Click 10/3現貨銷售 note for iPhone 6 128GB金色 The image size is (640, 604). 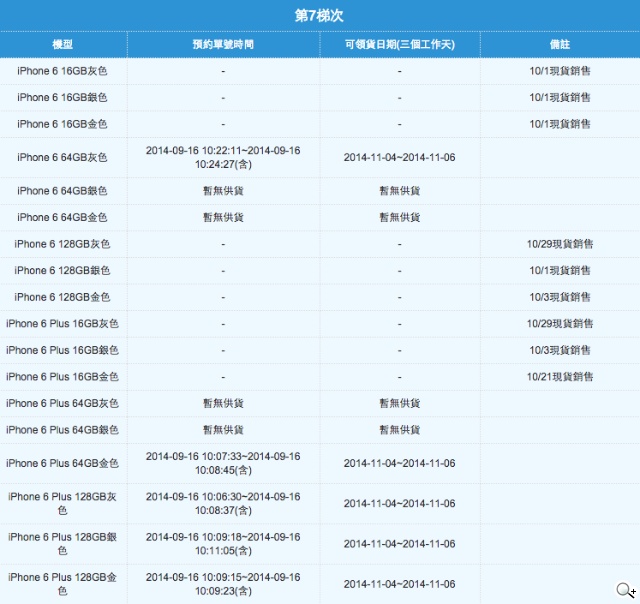[560, 297]
